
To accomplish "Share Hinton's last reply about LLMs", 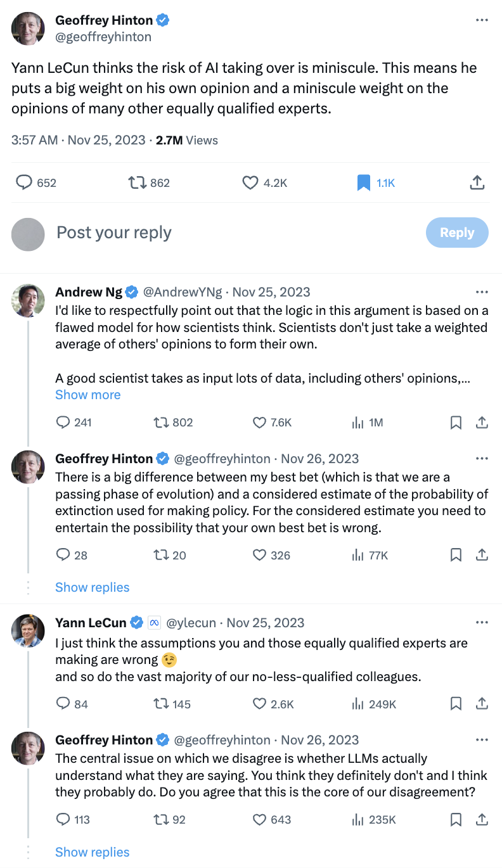I will [481, 820].
